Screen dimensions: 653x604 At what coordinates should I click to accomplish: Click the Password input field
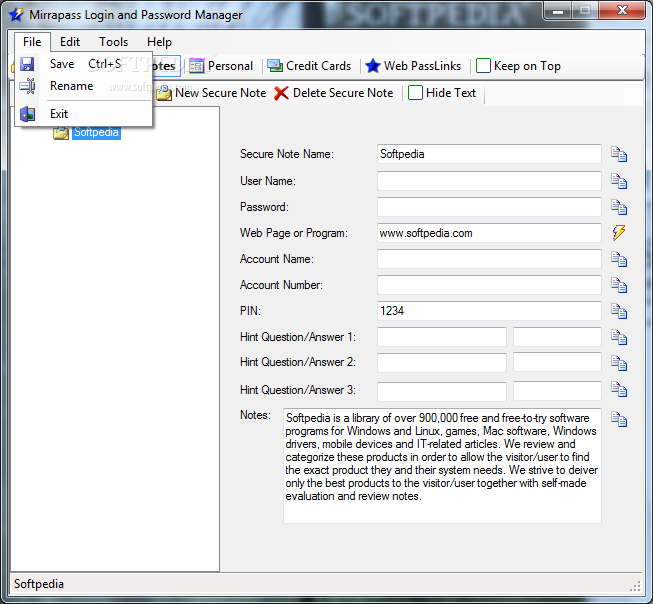point(489,207)
